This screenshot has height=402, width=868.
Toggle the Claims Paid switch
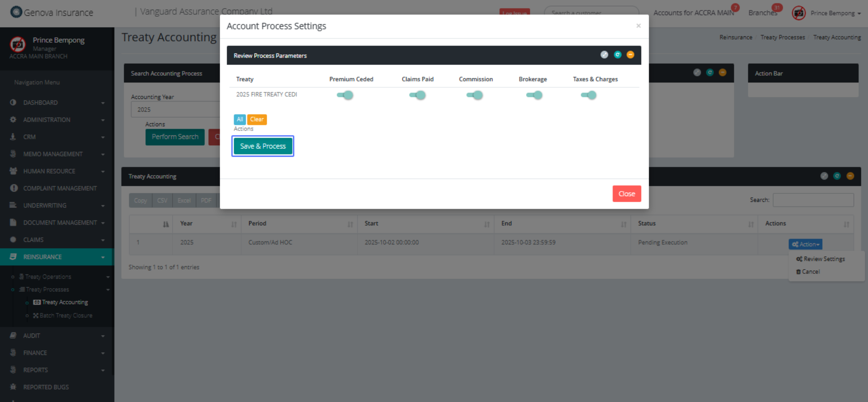418,95
